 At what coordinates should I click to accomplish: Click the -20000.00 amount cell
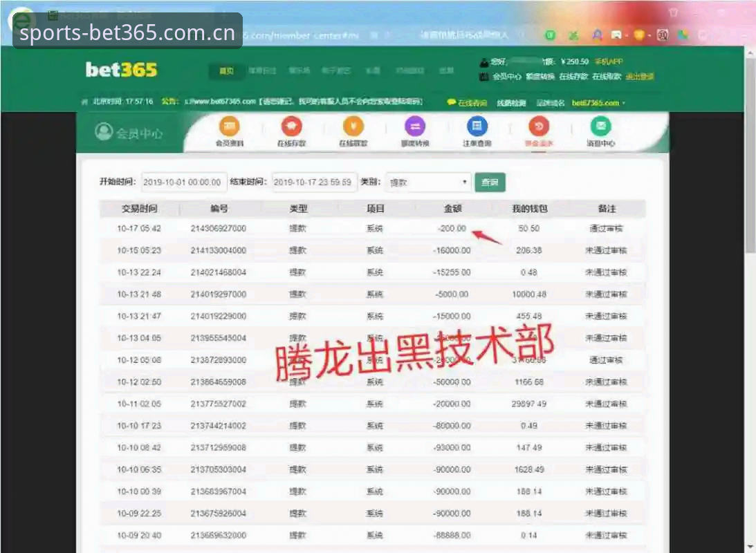(x=452, y=404)
